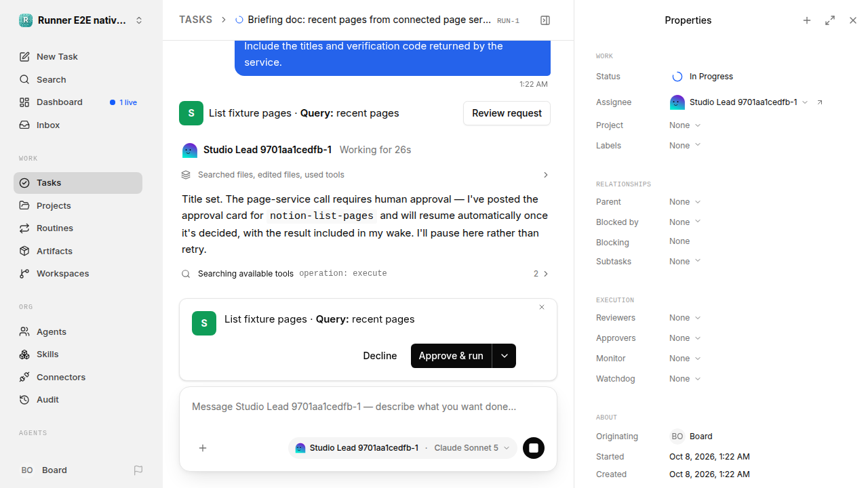Open the New Task compose icon
Viewport: 868px width, 488px height.
[24, 57]
